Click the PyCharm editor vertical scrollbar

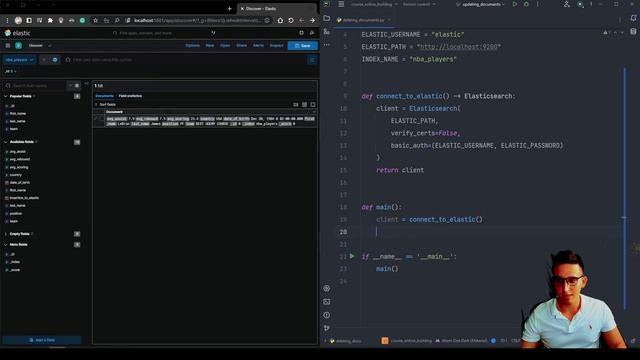(625, 188)
